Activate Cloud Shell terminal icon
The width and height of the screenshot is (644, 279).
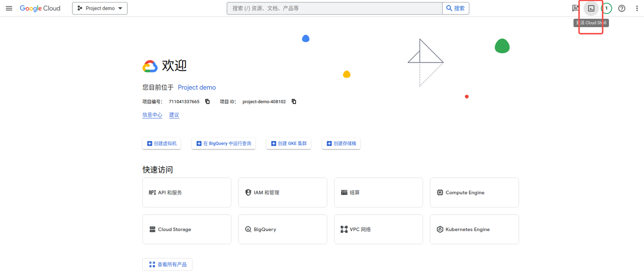pyautogui.click(x=591, y=9)
